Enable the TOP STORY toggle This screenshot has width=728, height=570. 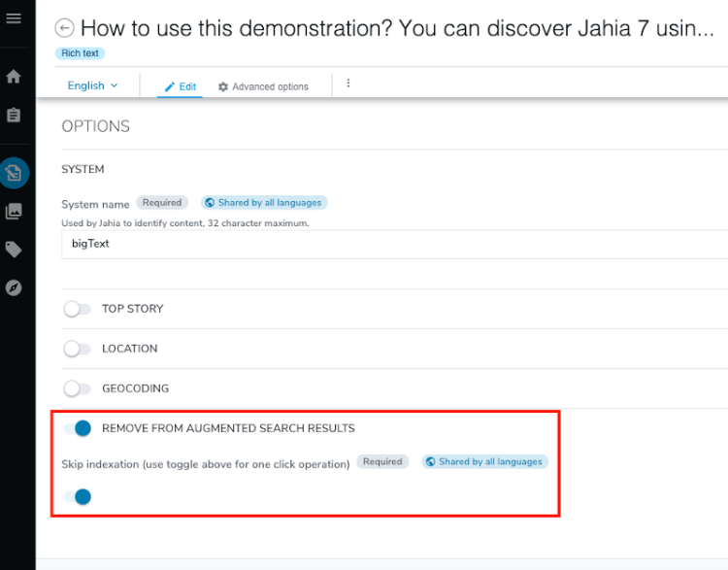pyautogui.click(x=77, y=309)
